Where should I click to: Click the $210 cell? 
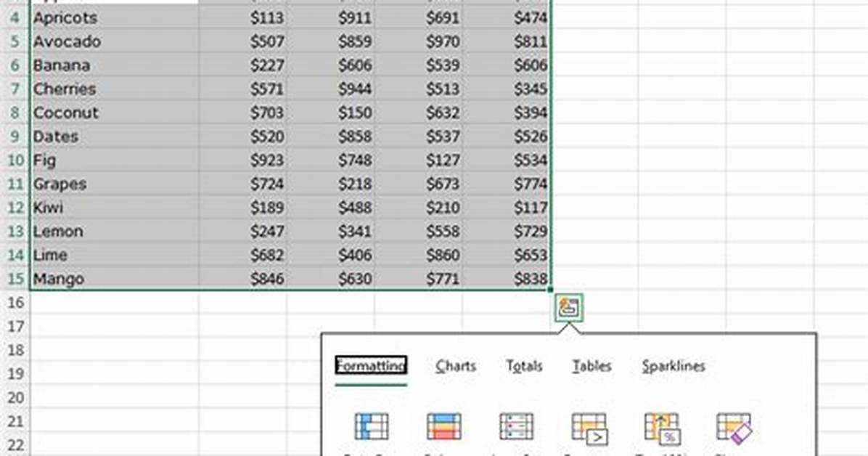click(419, 208)
